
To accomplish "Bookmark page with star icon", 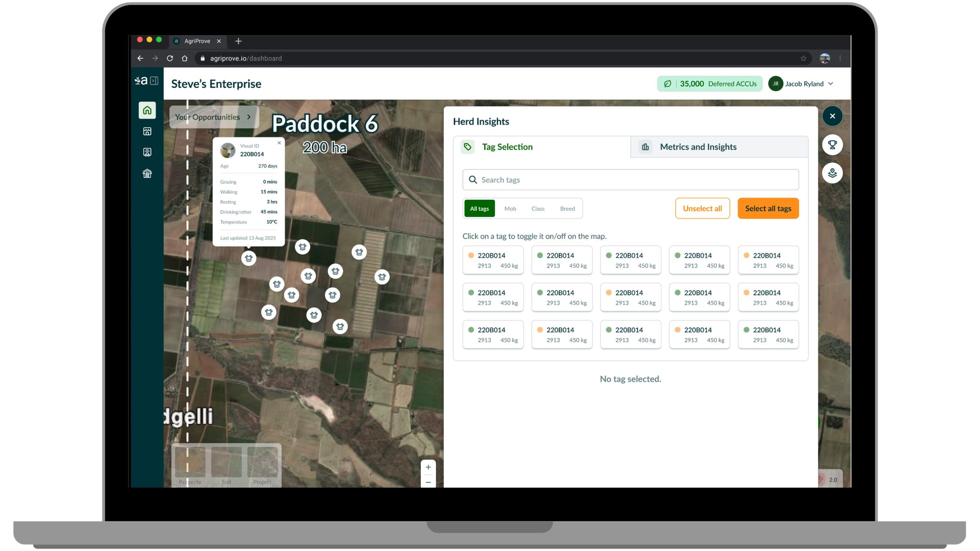I will (x=803, y=58).
